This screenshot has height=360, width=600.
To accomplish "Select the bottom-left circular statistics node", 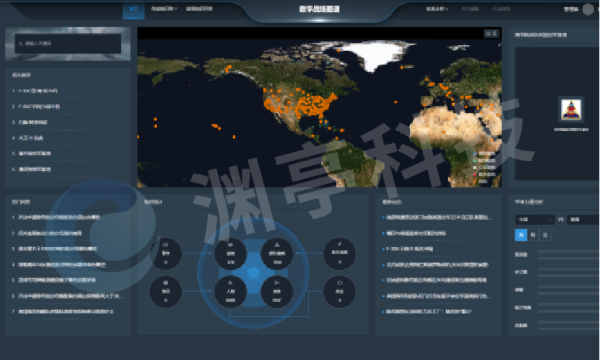I will pyautogui.click(x=166, y=292).
